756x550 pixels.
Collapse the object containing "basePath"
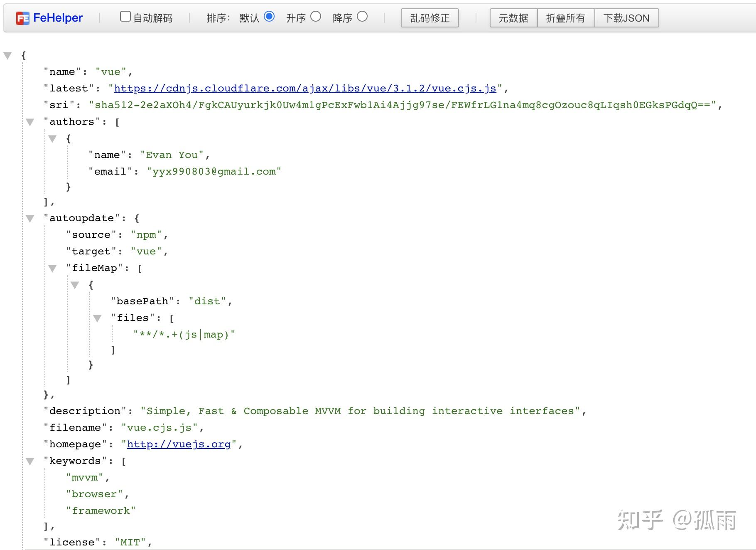[x=75, y=285]
